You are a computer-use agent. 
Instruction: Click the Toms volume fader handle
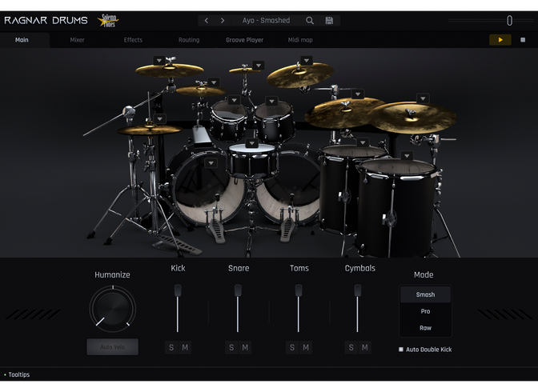(x=299, y=290)
